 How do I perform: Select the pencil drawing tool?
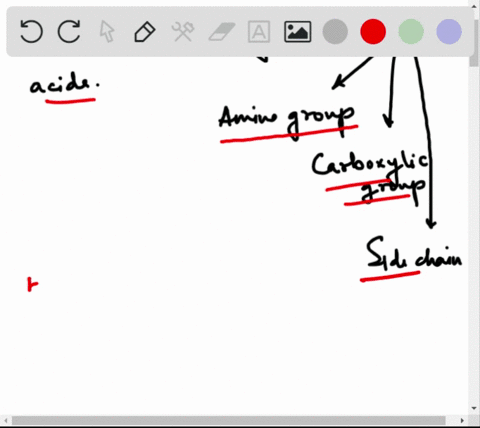click(145, 32)
